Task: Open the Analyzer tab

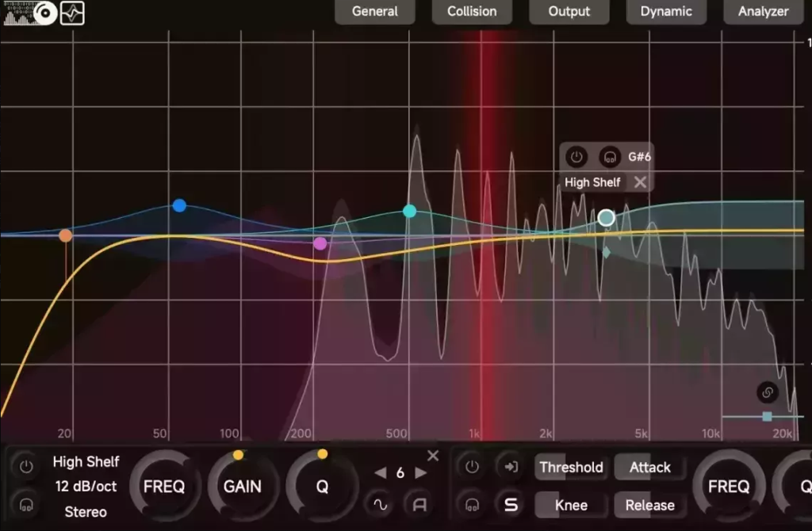Action: pos(761,12)
